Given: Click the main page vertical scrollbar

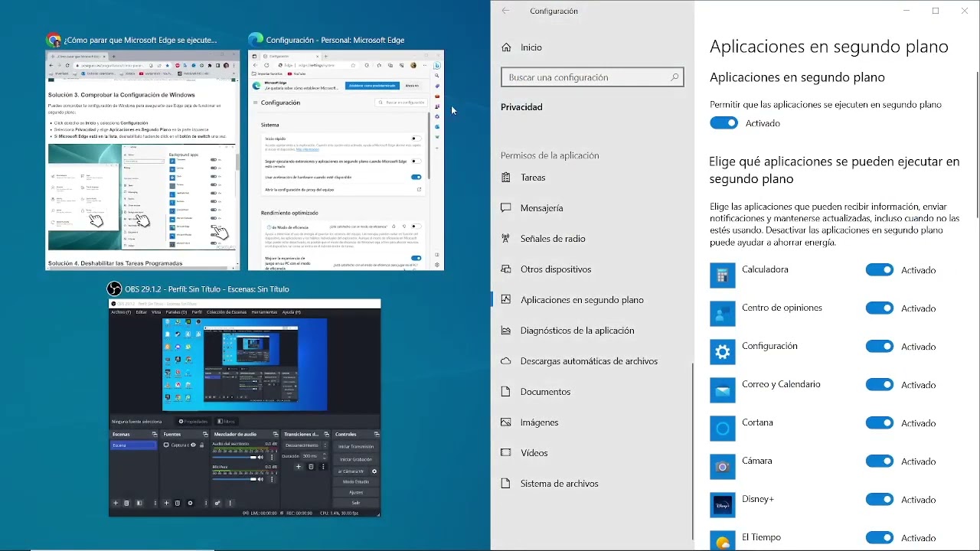Looking at the screenshot, I should tap(977, 144).
